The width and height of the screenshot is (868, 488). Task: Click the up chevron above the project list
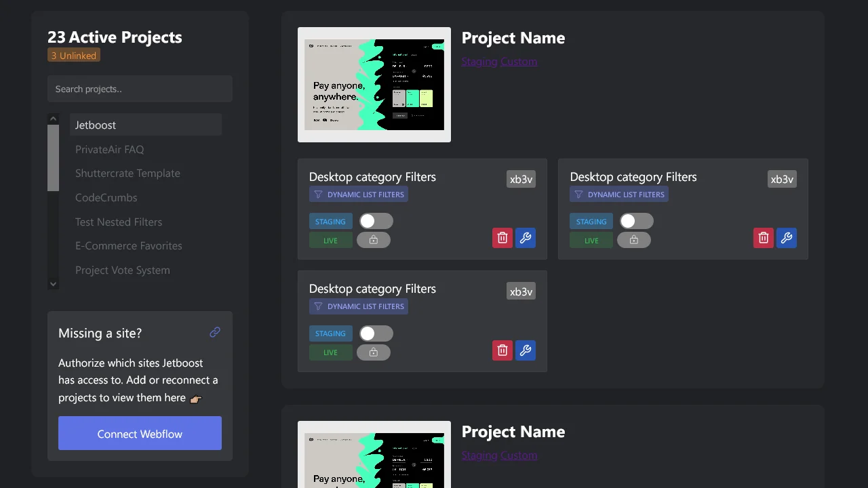point(53,118)
